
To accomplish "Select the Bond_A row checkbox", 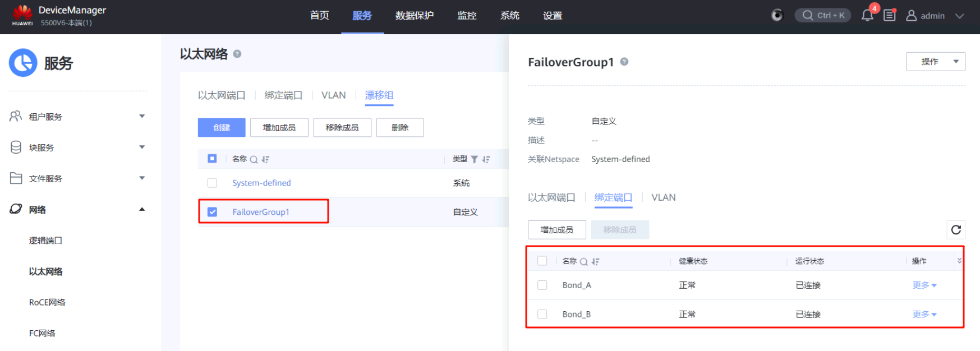I will pos(542,285).
